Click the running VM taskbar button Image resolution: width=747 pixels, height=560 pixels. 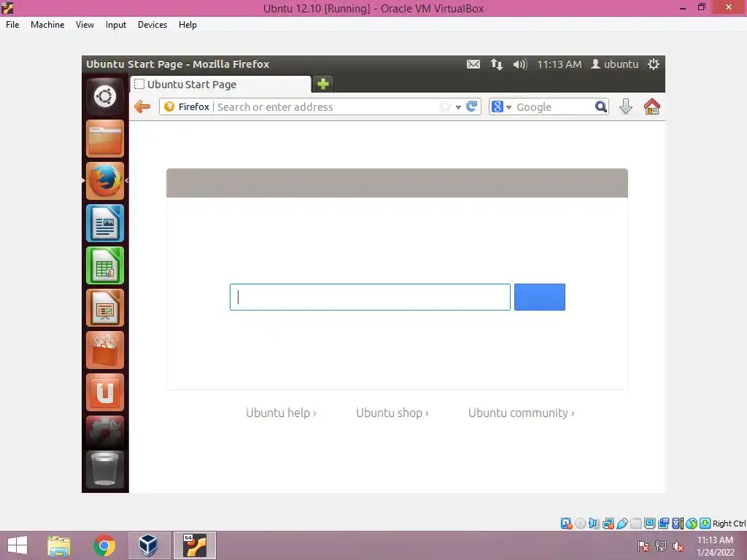click(x=195, y=545)
